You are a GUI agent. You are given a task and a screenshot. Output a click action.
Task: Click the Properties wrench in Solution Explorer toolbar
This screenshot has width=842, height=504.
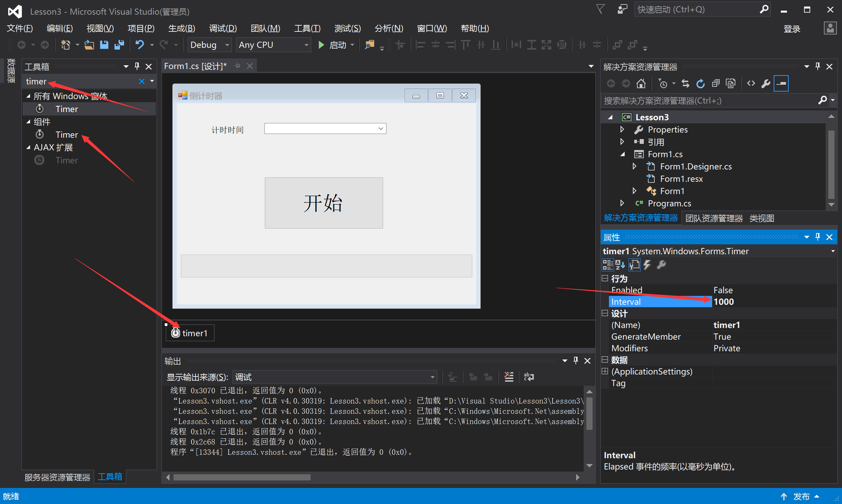point(766,83)
